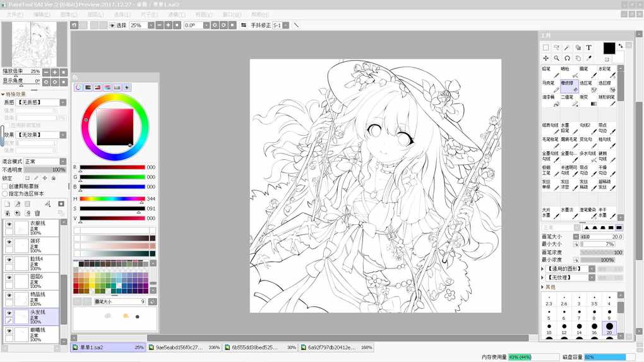The height and width of the screenshot is (362, 644).
Task: Open the color wheel panel icon
Action: (x=78, y=88)
